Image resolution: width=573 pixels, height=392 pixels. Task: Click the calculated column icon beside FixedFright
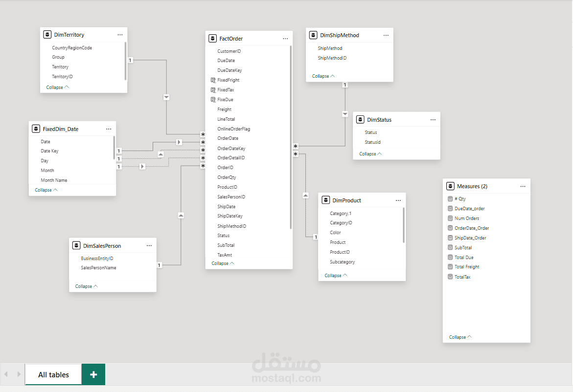pos(213,80)
